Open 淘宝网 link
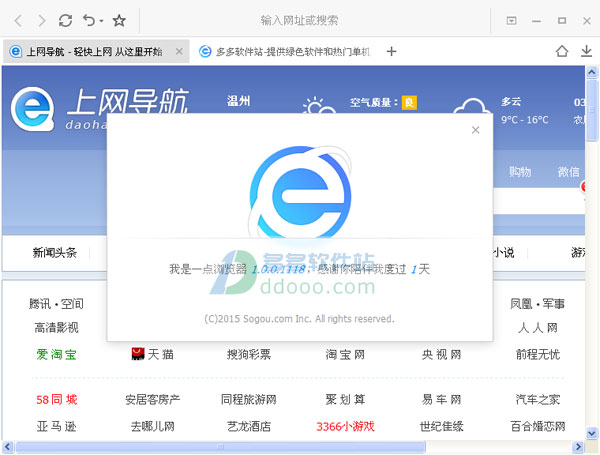 point(345,354)
